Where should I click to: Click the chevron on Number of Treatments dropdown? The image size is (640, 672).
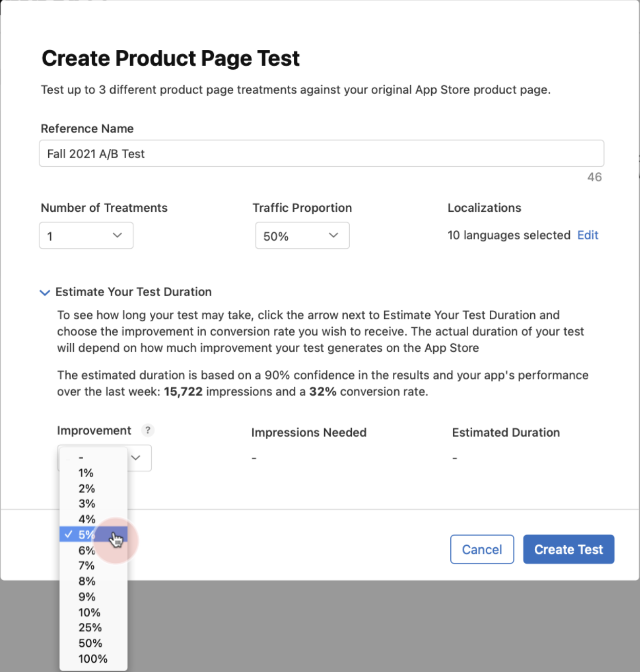pos(117,235)
